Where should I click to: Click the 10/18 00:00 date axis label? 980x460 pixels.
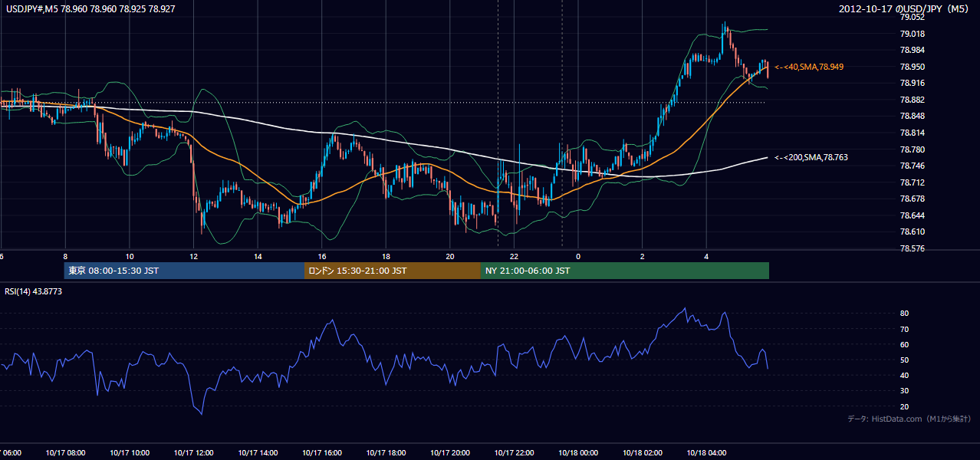(x=578, y=453)
